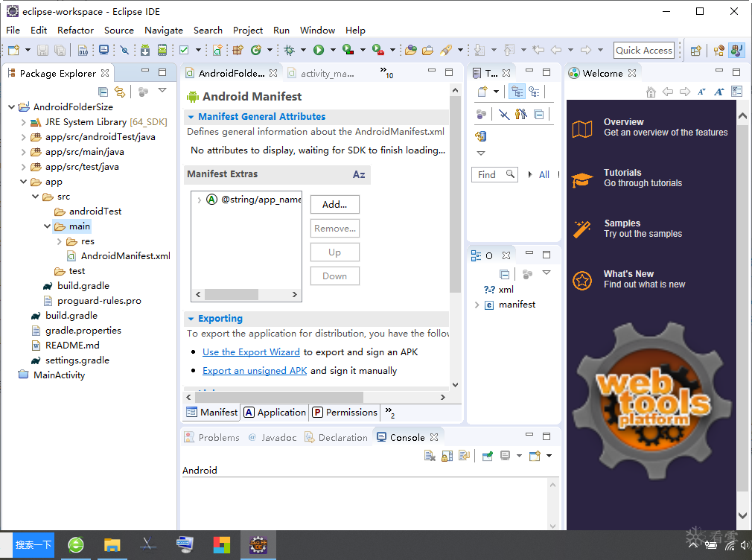Image resolution: width=752 pixels, height=560 pixels.
Task: Expand app/src/main/java source folder
Action: (x=23, y=152)
